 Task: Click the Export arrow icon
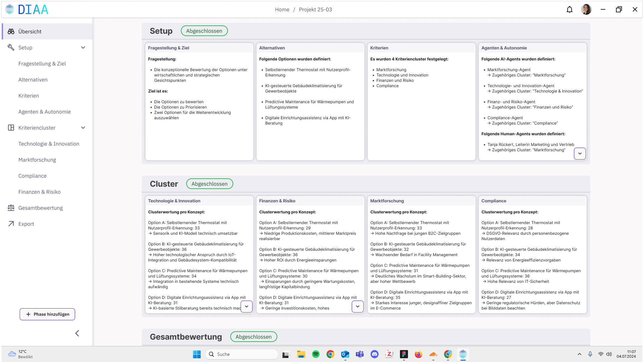click(x=11, y=224)
